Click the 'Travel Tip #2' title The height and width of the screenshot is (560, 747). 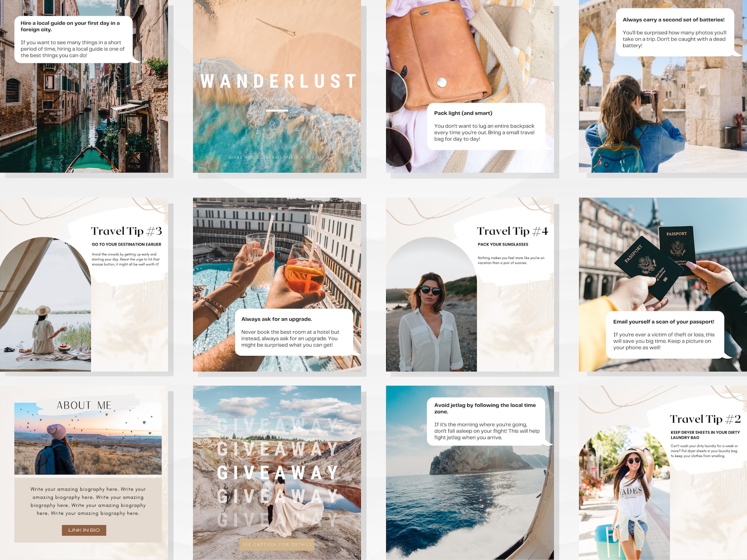705,419
